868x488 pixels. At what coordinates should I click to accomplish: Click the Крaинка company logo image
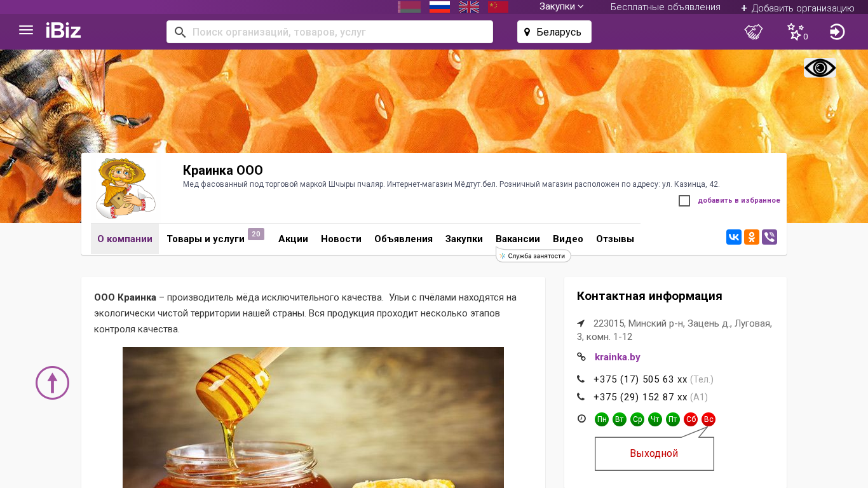(125, 188)
